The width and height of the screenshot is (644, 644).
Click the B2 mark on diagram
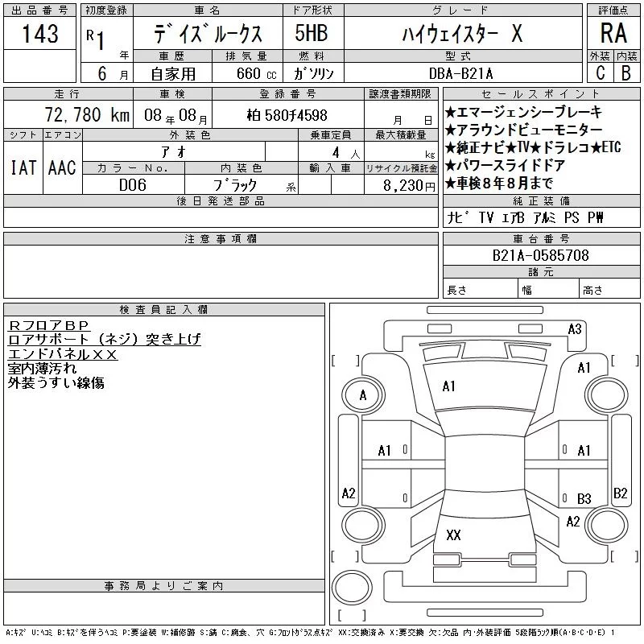(620, 493)
